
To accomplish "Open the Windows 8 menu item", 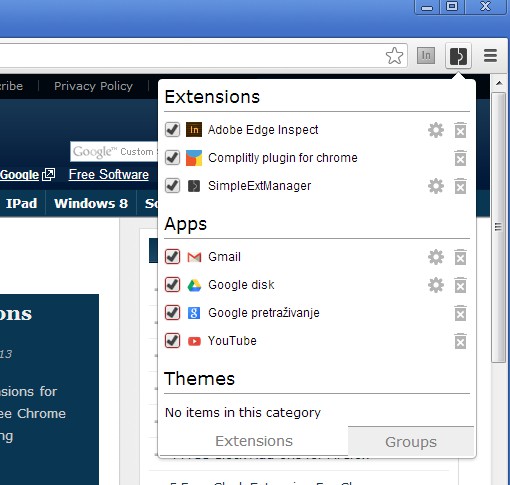I will point(91,203).
